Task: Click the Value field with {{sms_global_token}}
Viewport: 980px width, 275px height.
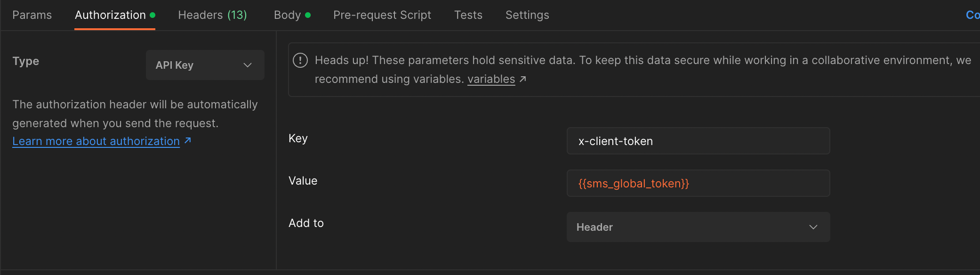Action: pos(698,183)
